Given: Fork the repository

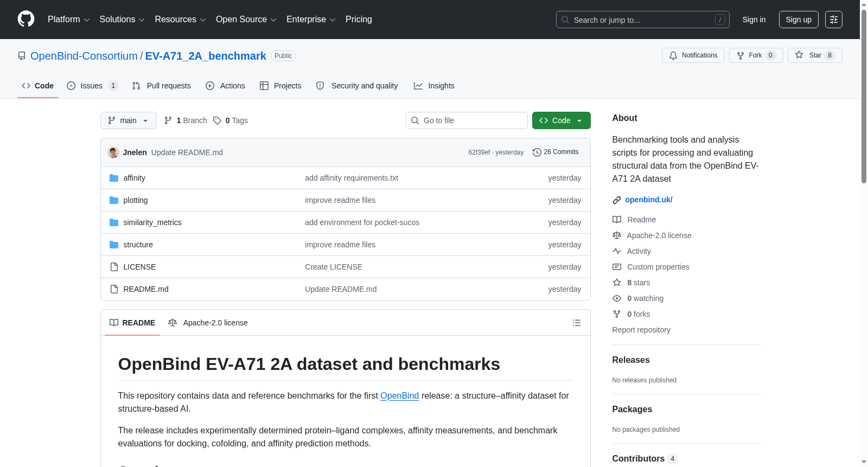Looking at the screenshot, I should coord(756,55).
